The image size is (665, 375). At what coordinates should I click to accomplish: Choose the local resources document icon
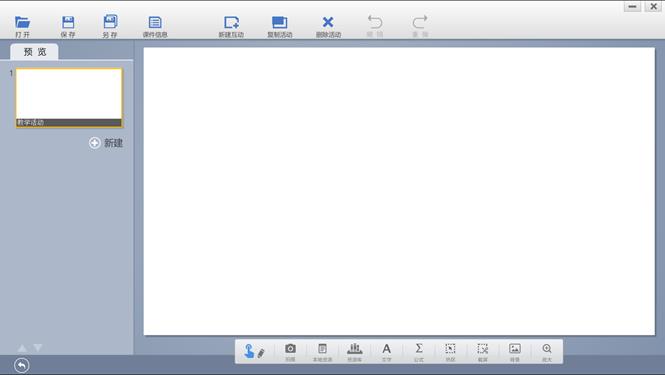(x=322, y=352)
